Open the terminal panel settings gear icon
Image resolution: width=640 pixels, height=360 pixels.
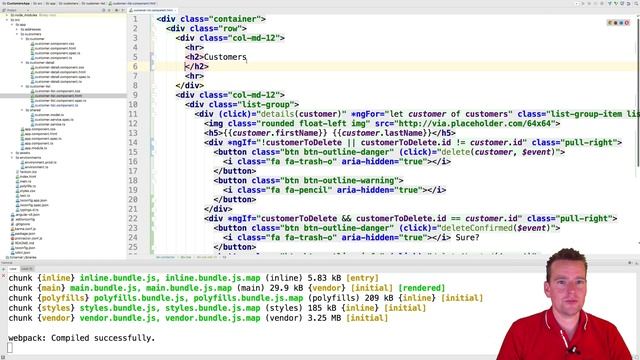tap(630, 262)
